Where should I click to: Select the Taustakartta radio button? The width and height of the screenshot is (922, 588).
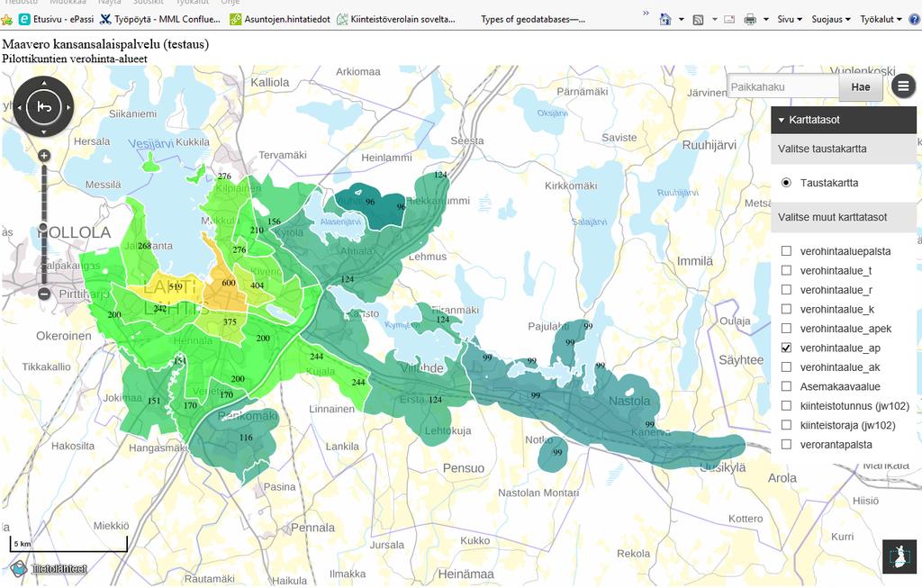[x=786, y=183]
